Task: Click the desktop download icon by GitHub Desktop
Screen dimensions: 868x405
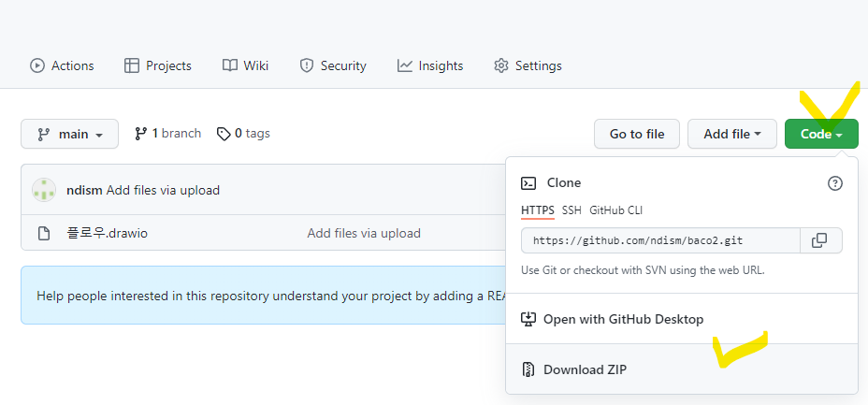Action: [528, 319]
